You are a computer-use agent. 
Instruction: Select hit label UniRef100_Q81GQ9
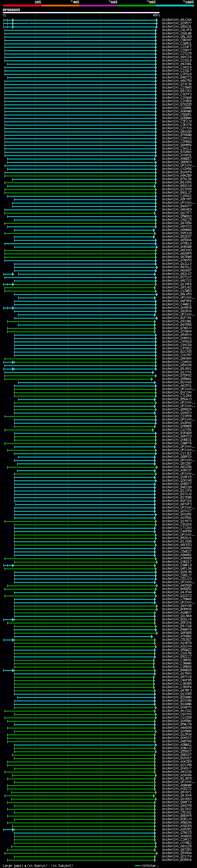point(177,131)
